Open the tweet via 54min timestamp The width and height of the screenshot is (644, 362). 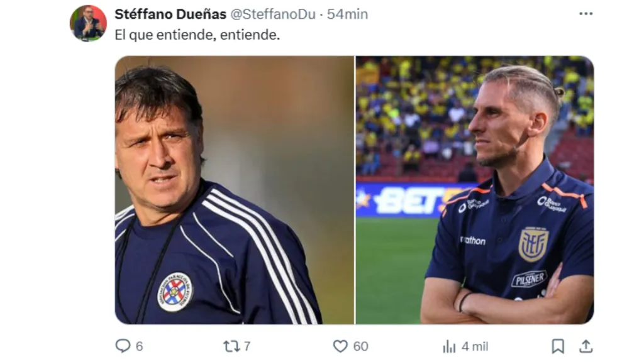point(347,14)
